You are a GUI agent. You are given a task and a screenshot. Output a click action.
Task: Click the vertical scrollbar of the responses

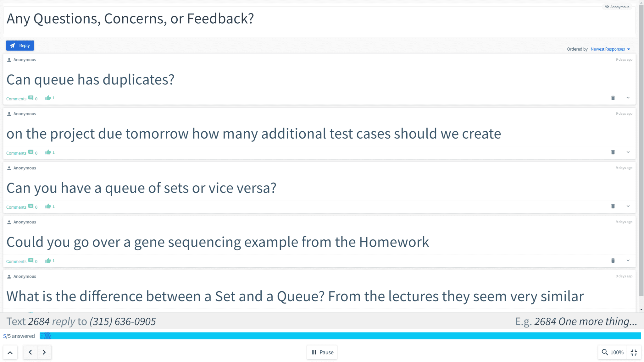coord(641,157)
